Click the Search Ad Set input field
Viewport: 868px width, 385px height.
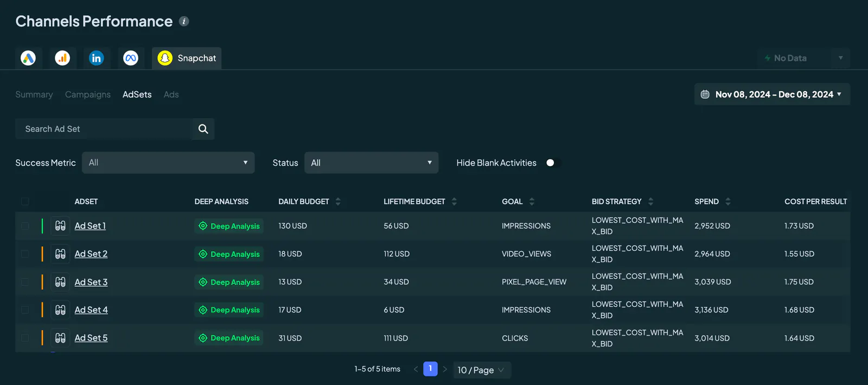click(104, 129)
